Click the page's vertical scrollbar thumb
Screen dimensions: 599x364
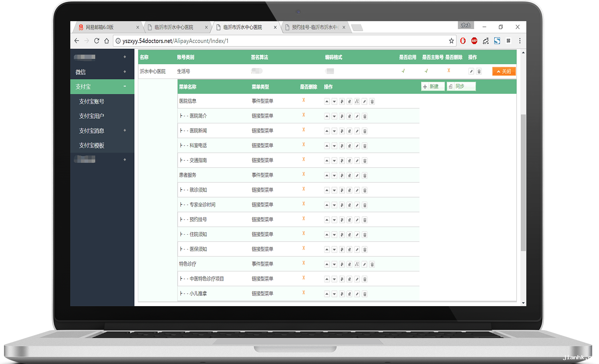click(x=523, y=182)
